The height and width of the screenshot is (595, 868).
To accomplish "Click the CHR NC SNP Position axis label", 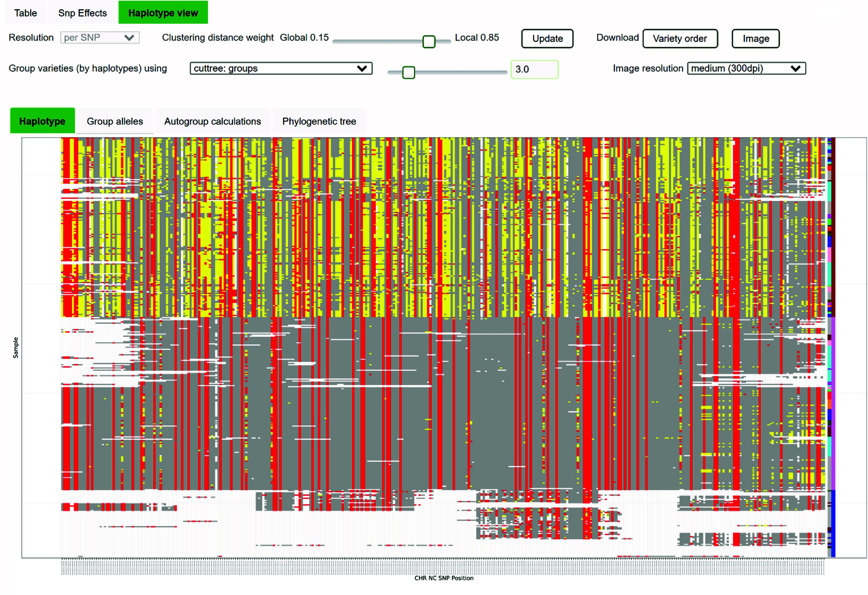I will (x=444, y=578).
